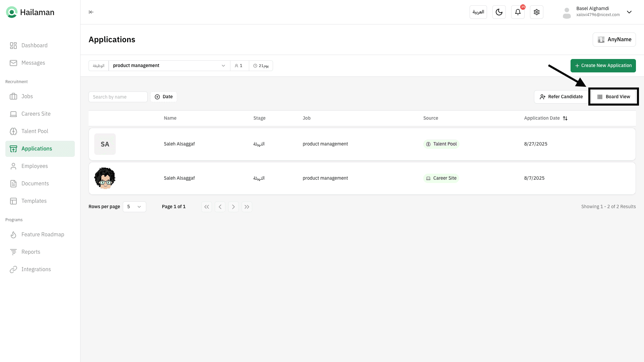The width and height of the screenshot is (644, 362).
Task: Click Create New Application button
Action: click(603, 66)
